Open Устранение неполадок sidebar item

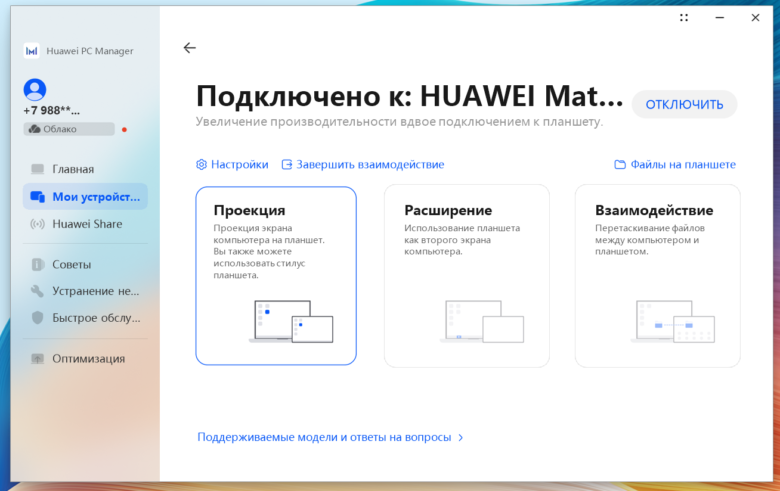click(x=85, y=291)
